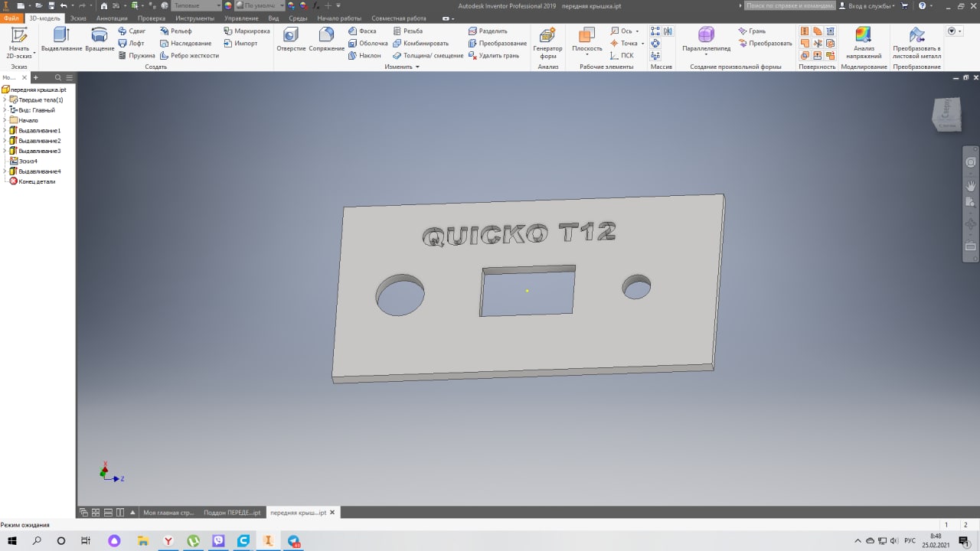The width and height of the screenshot is (980, 551).
Task: Switch to the Инструменты ribbon tab
Action: click(194, 18)
